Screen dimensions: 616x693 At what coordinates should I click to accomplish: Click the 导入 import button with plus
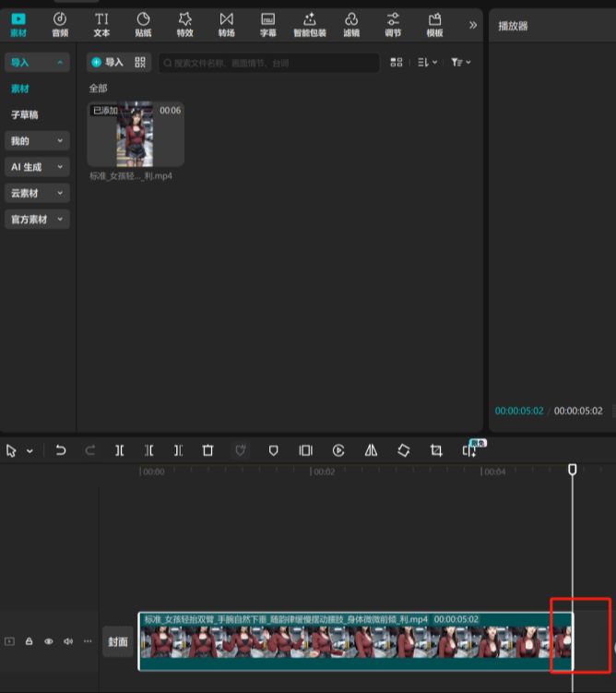(x=106, y=62)
